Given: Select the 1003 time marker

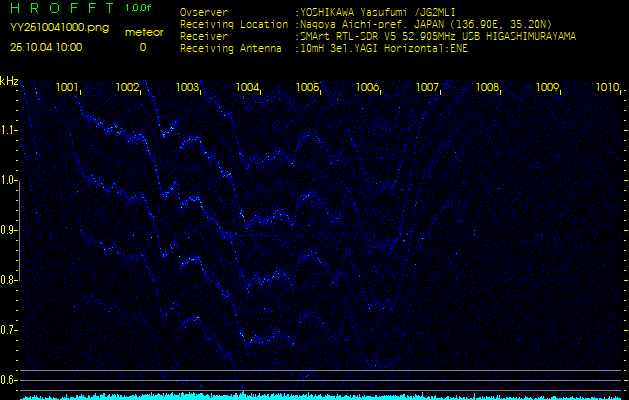Looking at the screenshot, I should pos(187,88).
